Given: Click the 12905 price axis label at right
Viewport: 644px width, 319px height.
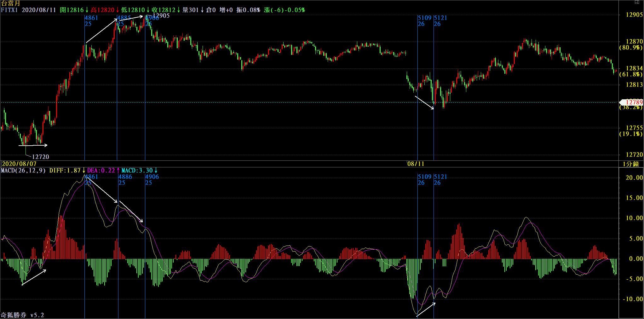Looking at the screenshot, I should (x=634, y=14).
